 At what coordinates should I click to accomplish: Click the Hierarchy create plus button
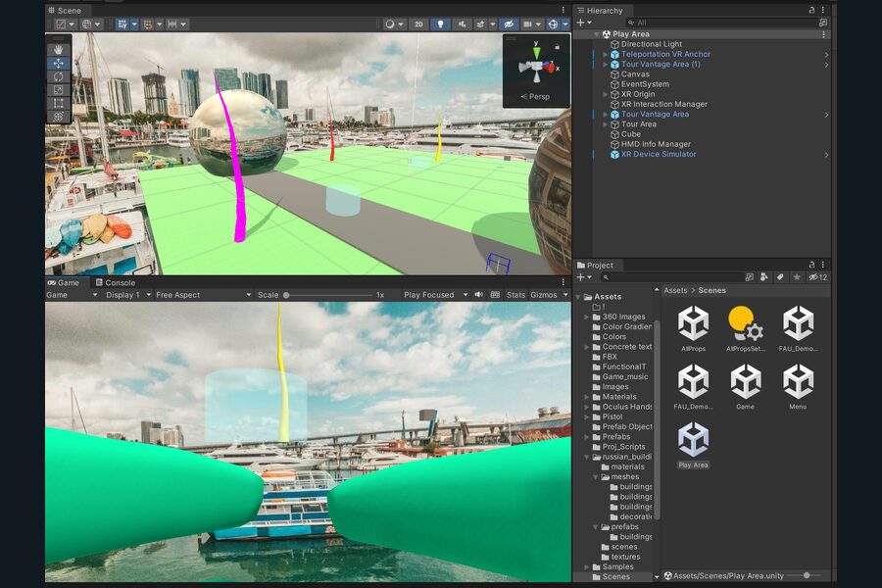point(580,23)
